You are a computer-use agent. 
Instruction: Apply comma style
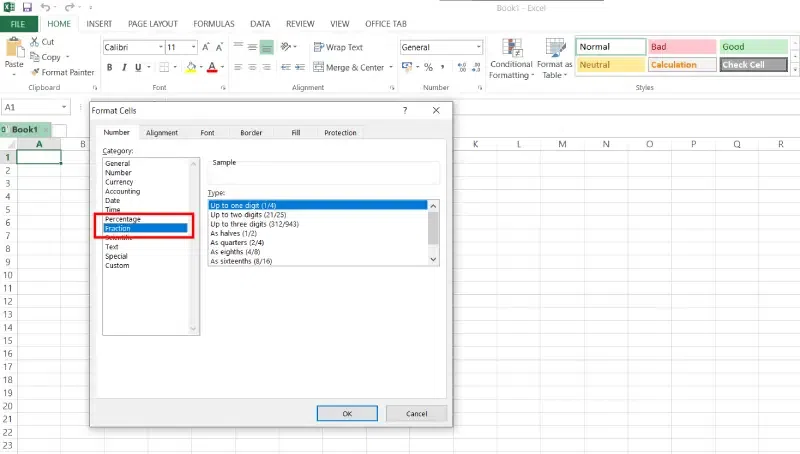[442, 67]
